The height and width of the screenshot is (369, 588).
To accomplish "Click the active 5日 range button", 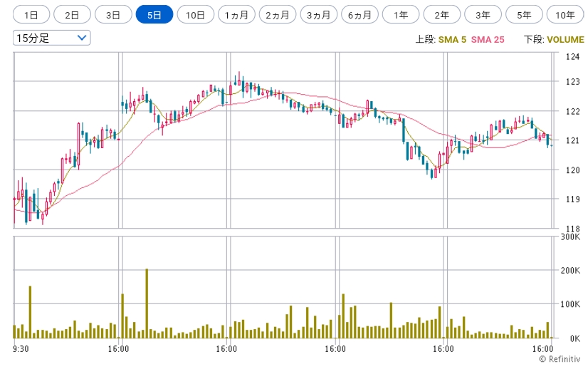I will [x=154, y=15].
